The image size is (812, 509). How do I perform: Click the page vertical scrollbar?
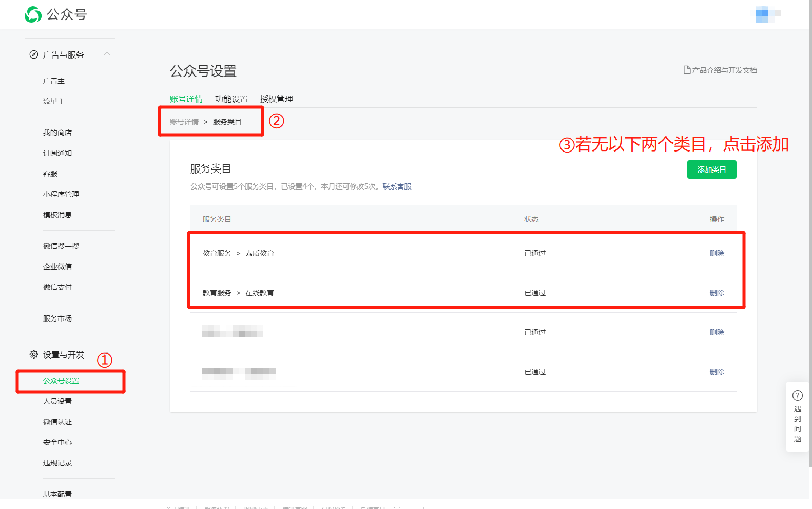(x=810, y=233)
